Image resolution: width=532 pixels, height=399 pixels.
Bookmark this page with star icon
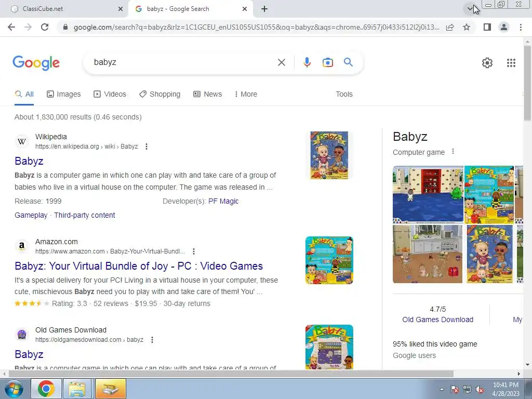click(467, 27)
